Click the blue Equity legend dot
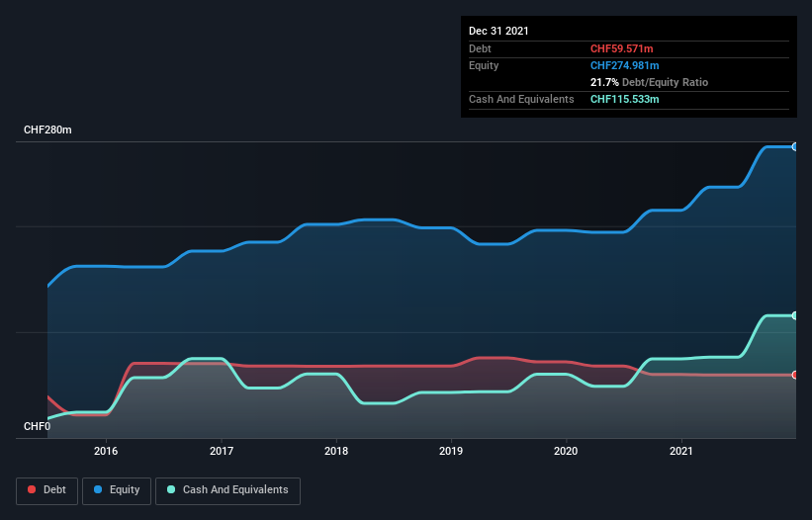 click(98, 489)
